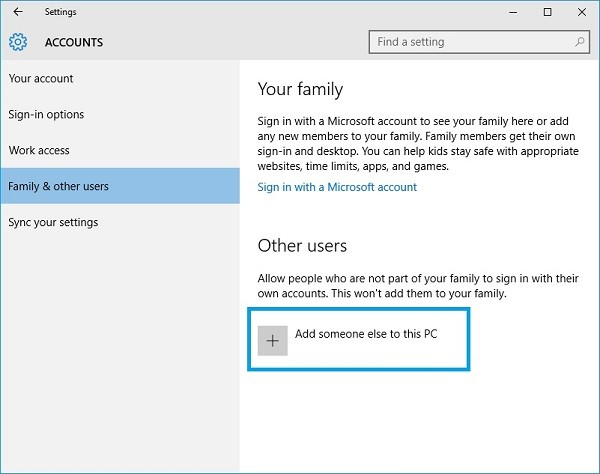Open the Your account section

[x=41, y=79]
